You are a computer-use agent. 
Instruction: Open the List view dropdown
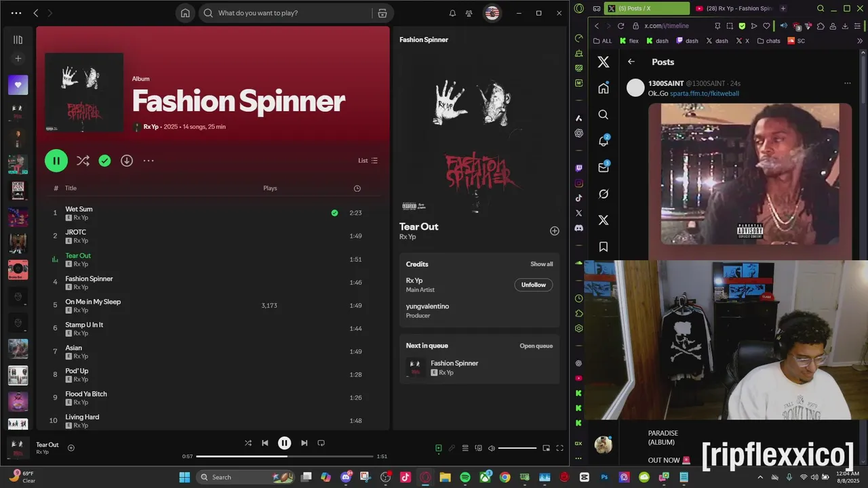pos(368,161)
